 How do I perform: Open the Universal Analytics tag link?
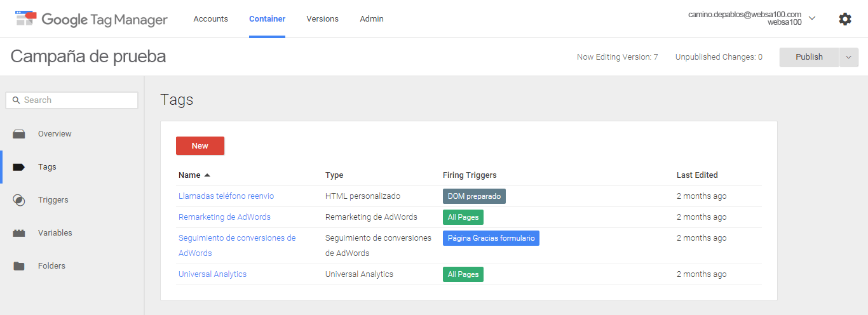coord(212,274)
